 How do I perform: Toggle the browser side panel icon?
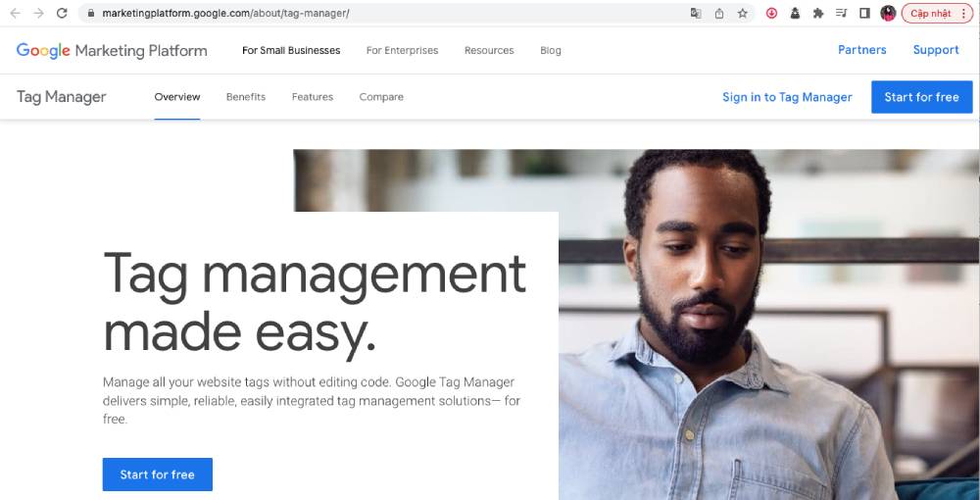click(x=865, y=13)
